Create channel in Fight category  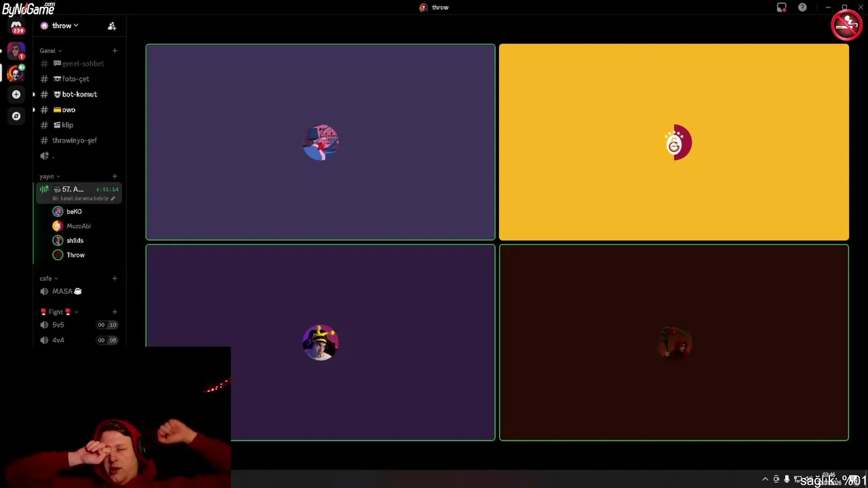tap(115, 312)
